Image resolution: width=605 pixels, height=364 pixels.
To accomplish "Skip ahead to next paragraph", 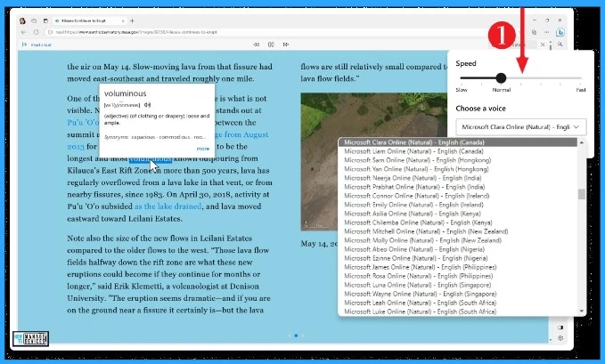I will pos(285,44).
